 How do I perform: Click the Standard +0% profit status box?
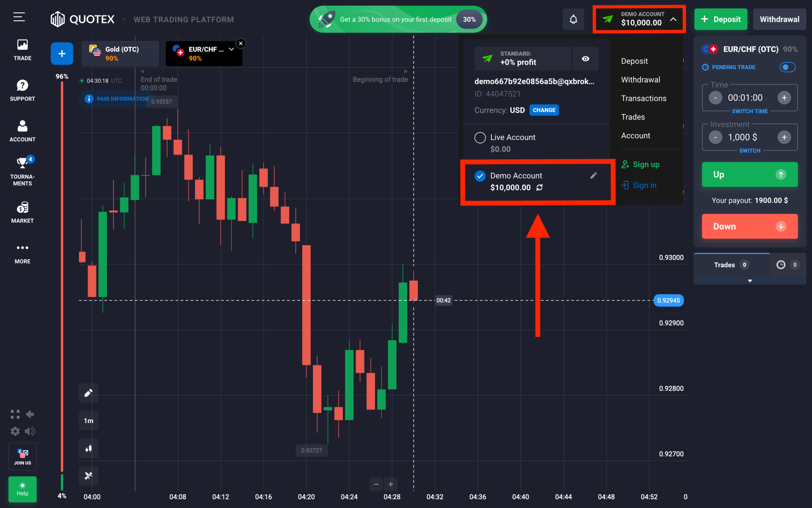pyautogui.click(x=523, y=59)
